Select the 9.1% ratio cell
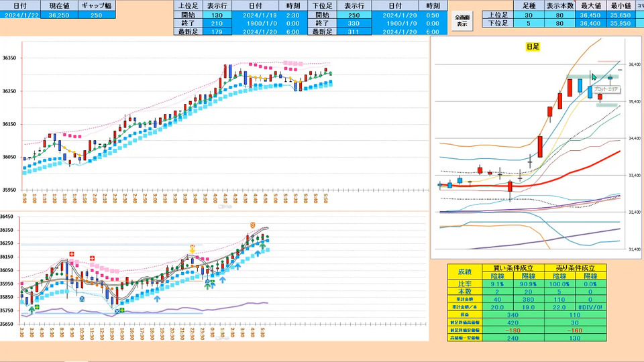 pos(497,284)
